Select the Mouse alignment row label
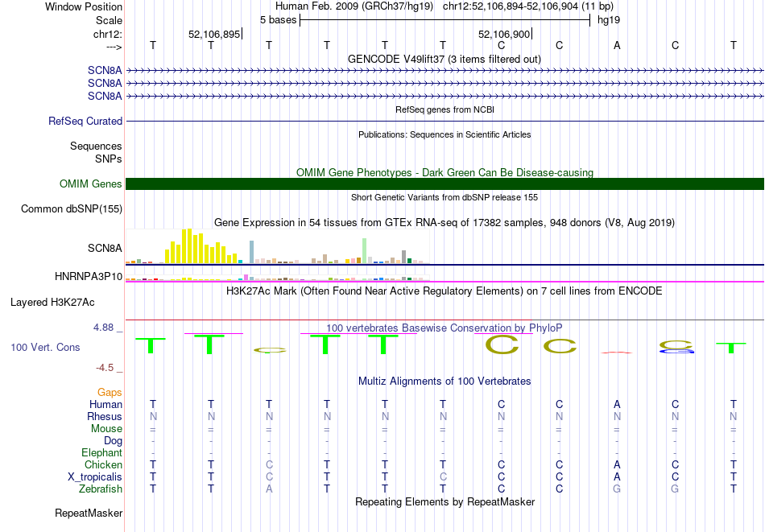The width and height of the screenshot is (765, 532). coord(106,429)
